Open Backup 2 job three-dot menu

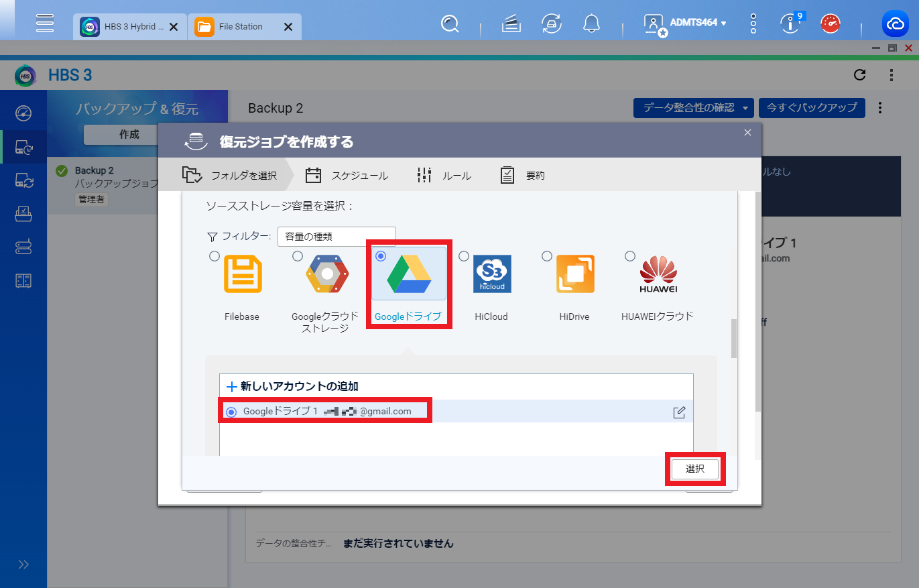tap(880, 107)
